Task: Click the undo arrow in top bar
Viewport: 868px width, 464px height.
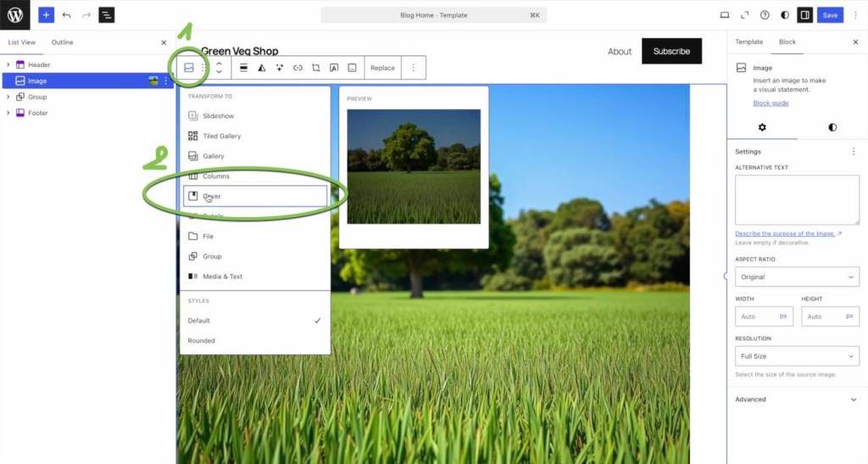Action: (x=67, y=15)
